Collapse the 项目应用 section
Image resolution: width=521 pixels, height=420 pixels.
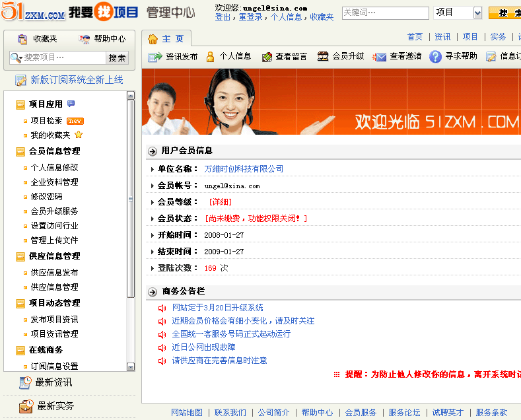click(20, 104)
